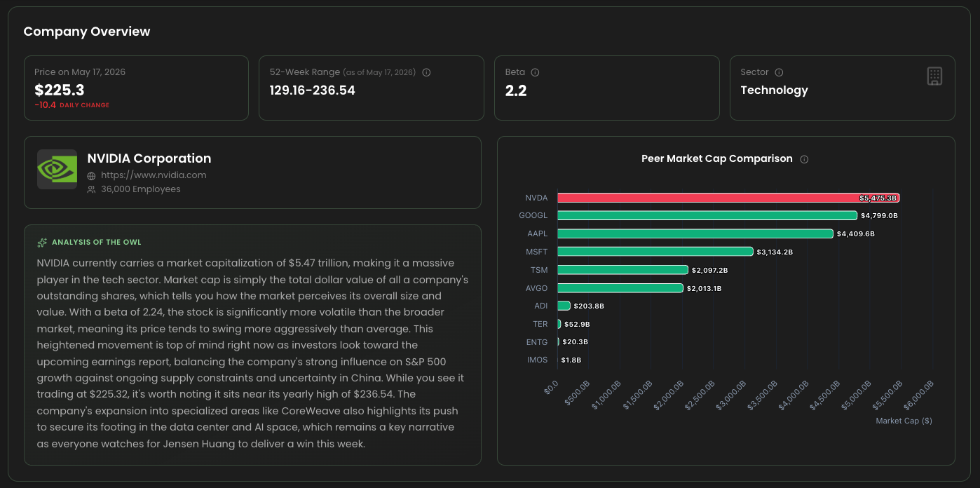Click the 2.2 beta value

point(516,90)
